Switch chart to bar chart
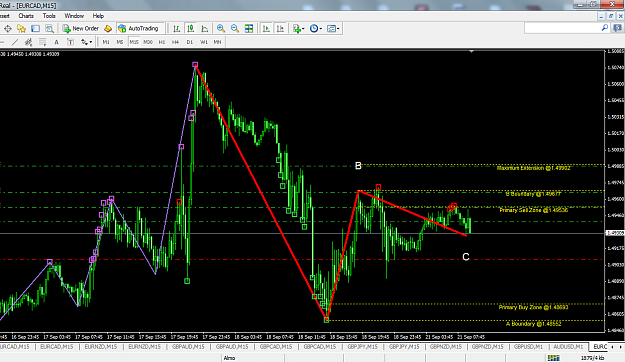This screenshot has width=625, height=362. (x=177, y=29)
